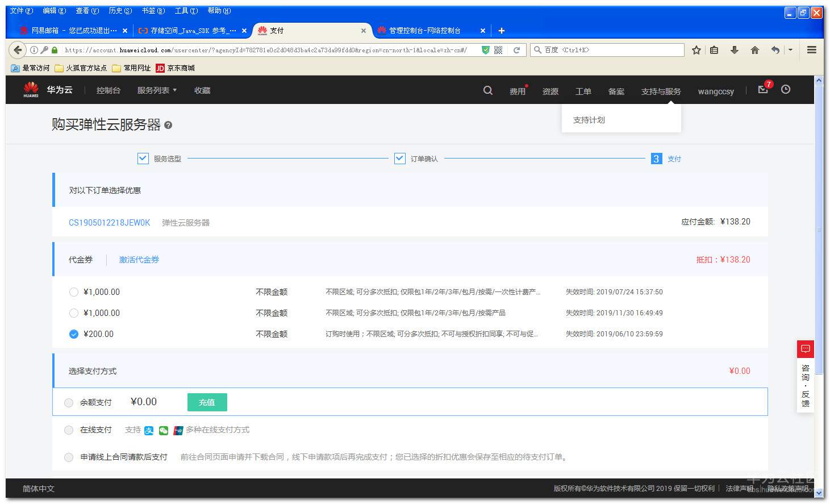Select the ¥1,000.00 voucher expiring 2019/11/30
830x504 pixels.
click(74, 313)
